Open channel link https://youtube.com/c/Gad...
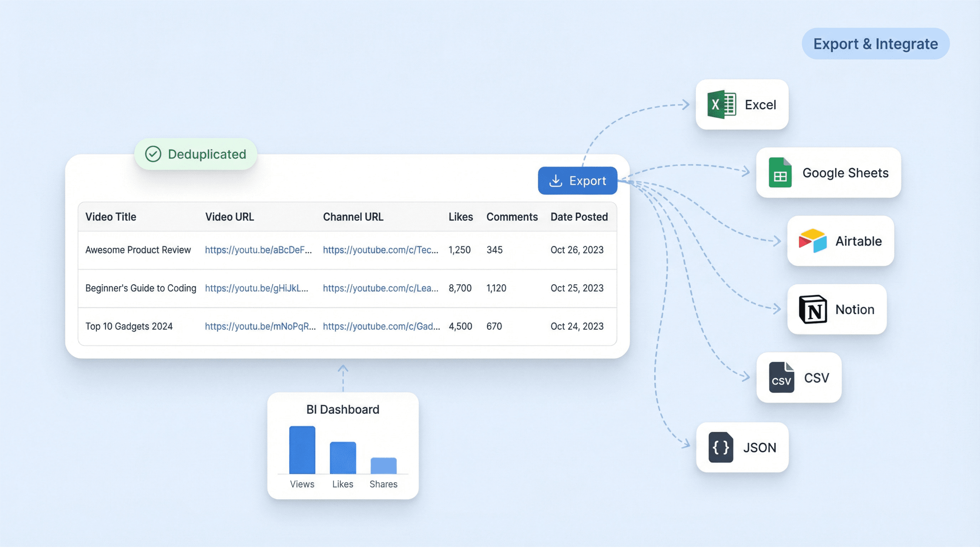The width and height of the screenshot is (980, 548). [x=381, y=327]
